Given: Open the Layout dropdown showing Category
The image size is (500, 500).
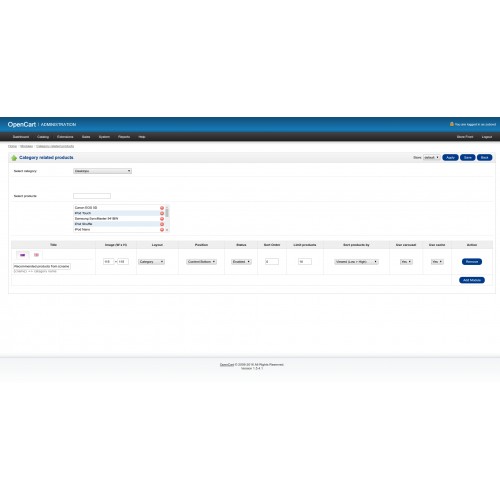Looking at the screenshot, I should click(x=151, y=262).
